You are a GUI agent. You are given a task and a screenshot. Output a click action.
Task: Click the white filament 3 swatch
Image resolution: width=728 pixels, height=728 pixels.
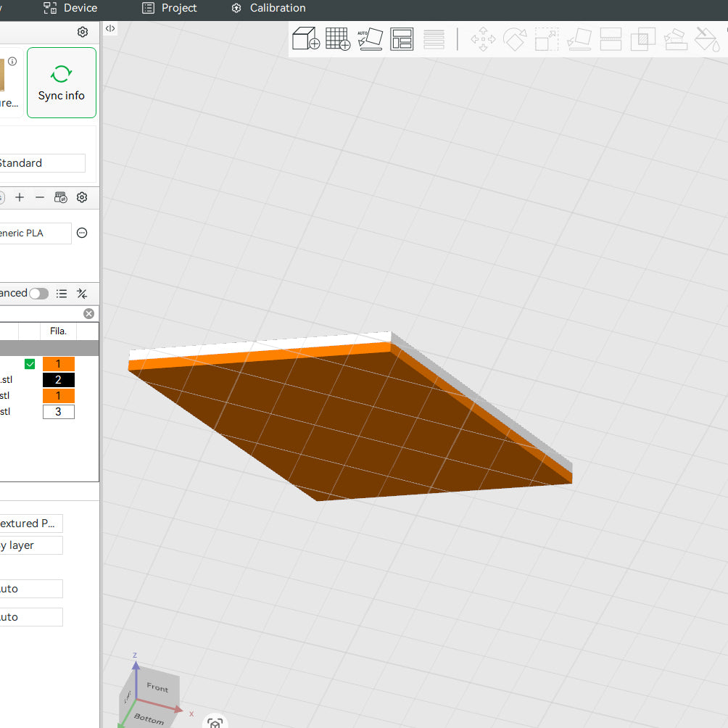[x=59, y=412]
